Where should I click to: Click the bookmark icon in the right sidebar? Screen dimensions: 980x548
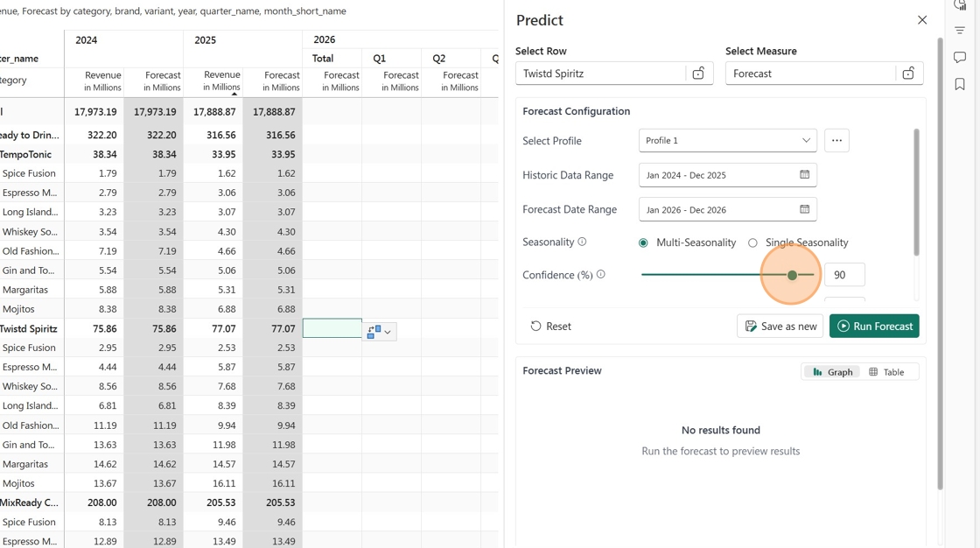(x=959, y=84)
